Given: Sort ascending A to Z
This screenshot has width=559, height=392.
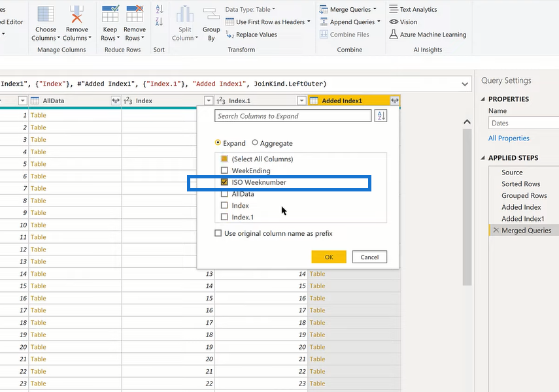Looking at the screenshot, I should (x=159, y=9).
